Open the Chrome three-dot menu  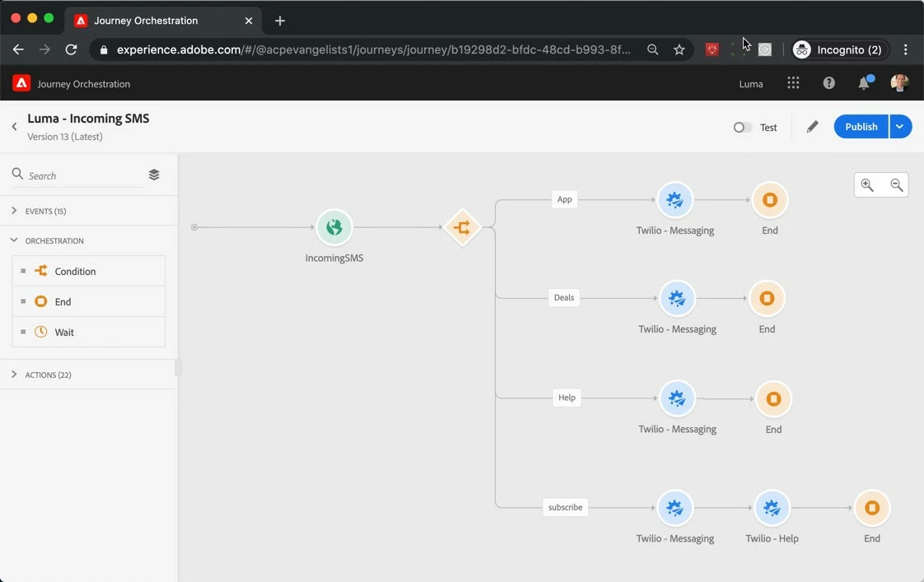905,49
